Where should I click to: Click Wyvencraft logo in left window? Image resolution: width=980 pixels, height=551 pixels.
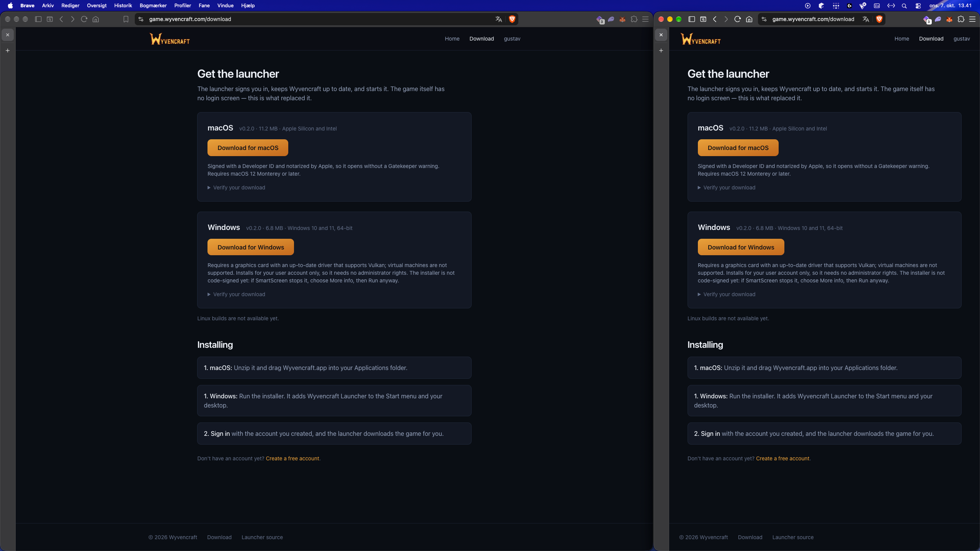(x=170, y=39)
